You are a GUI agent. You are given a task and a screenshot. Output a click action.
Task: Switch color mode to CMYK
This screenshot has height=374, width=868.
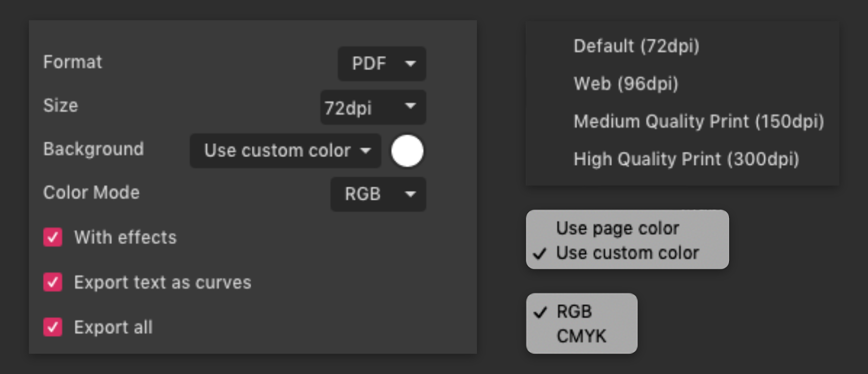click(x=581, y=337)
